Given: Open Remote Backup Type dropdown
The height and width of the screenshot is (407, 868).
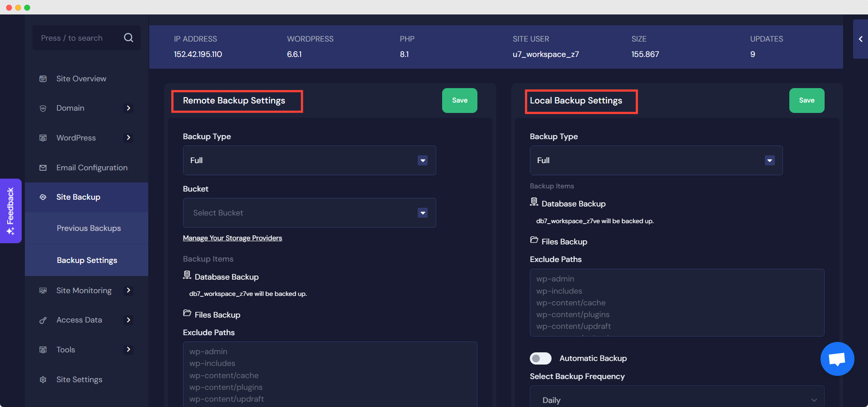Looking at the screenshot, I should pos(309,160).
